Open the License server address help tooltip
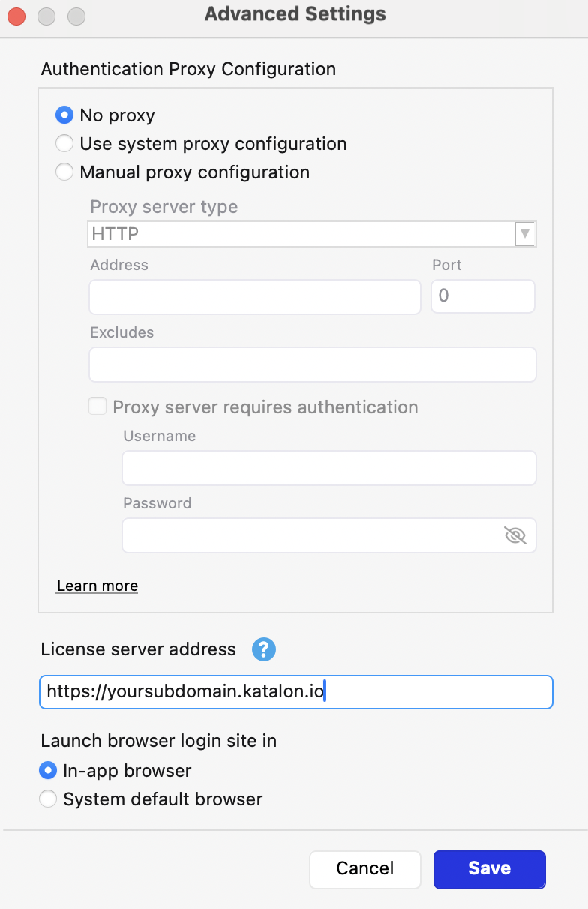This screenshot has height=909, width=588. (x=263, y=649)
